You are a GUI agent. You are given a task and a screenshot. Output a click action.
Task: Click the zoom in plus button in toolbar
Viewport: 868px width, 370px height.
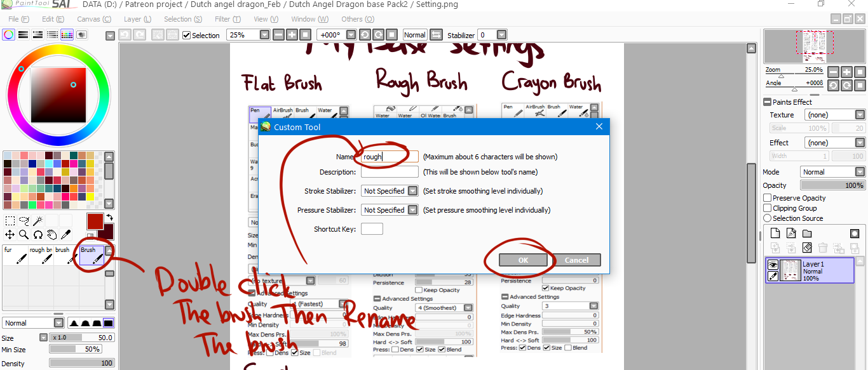[x=292, y=35]
